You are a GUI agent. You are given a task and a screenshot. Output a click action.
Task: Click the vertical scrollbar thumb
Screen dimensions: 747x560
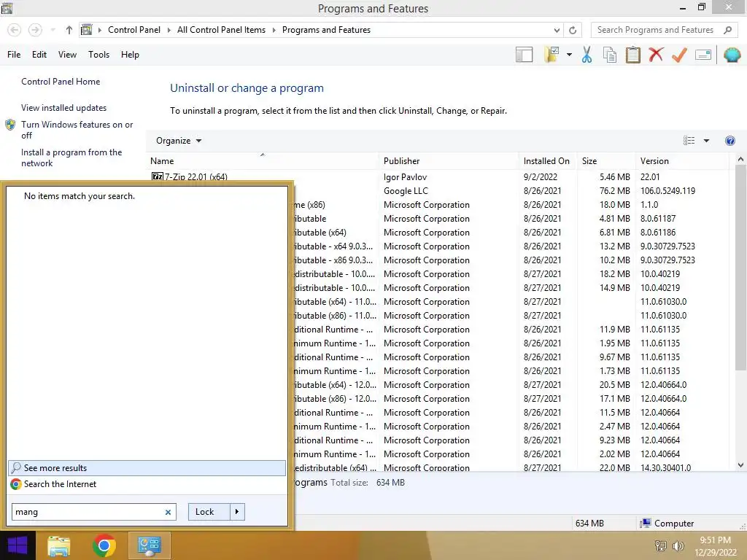740,268
